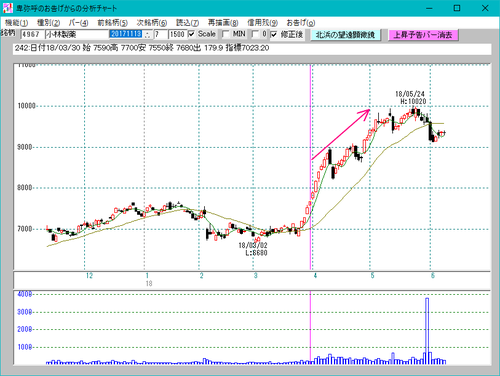
Task: Click the 242:日付18/03/30 data readout line
Action: pyautogui.click(x=252, y=49)
